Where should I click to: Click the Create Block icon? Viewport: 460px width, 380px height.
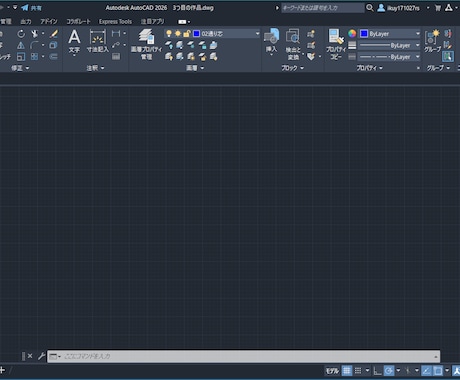(311, 34)
